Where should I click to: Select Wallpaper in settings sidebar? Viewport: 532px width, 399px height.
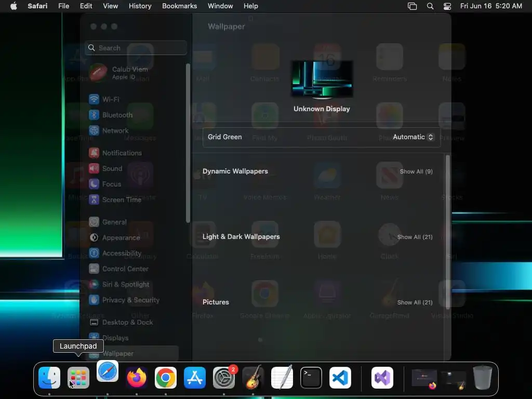click(x=132, y=353)
